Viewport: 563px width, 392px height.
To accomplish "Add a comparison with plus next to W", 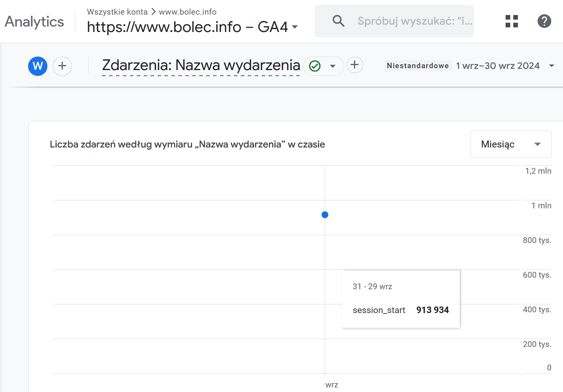I will pyautogui.click(x=62, y=66).
